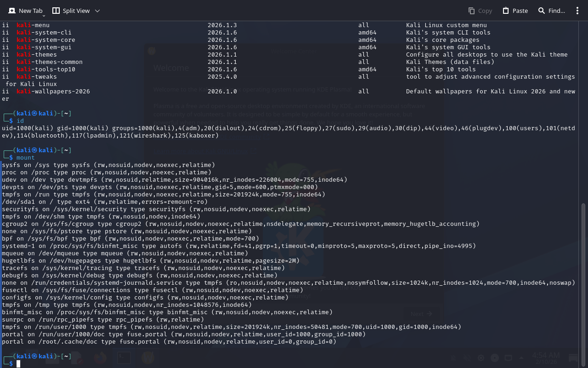Open the three-dot kebab menu
Viewport: 588px width, 368px height.
click(x=577, y=11)
